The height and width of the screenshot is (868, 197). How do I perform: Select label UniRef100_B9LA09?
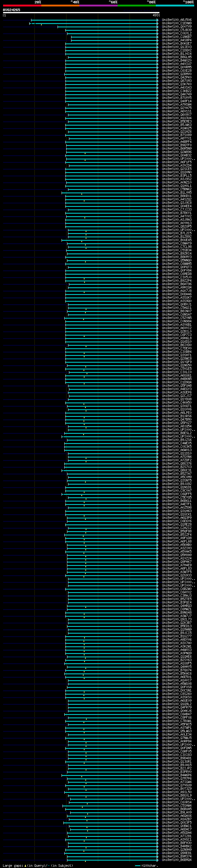click(176, 812)
